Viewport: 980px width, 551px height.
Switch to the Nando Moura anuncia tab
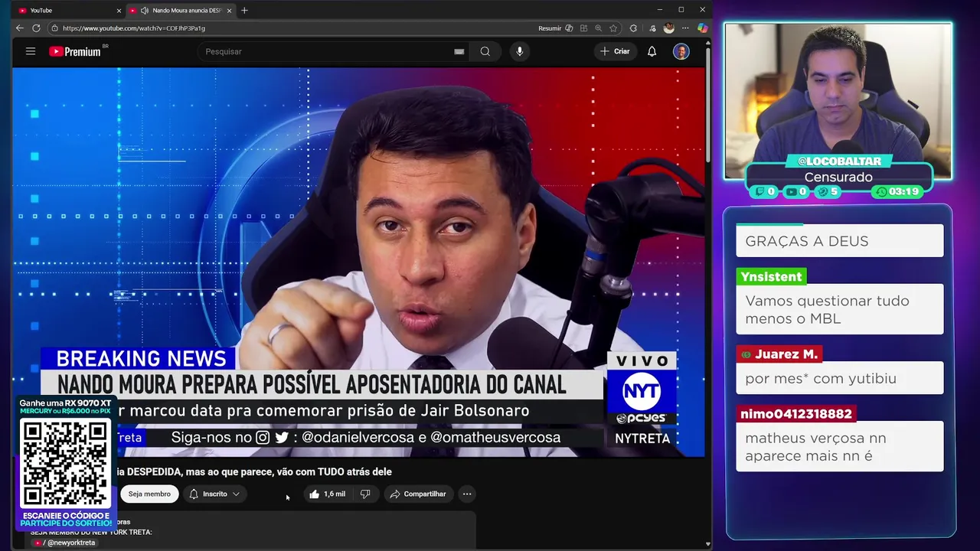[181, 11]
